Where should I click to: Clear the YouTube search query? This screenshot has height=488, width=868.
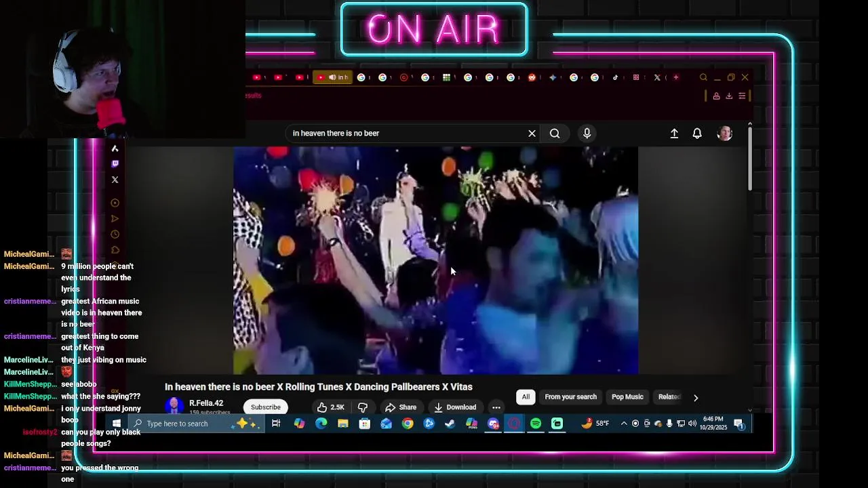[x=532, y=134]
